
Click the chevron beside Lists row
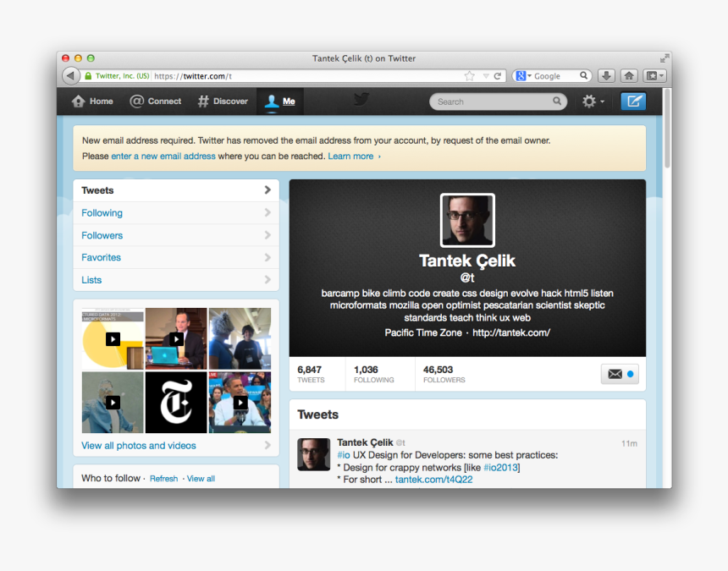tap(267, 280)
